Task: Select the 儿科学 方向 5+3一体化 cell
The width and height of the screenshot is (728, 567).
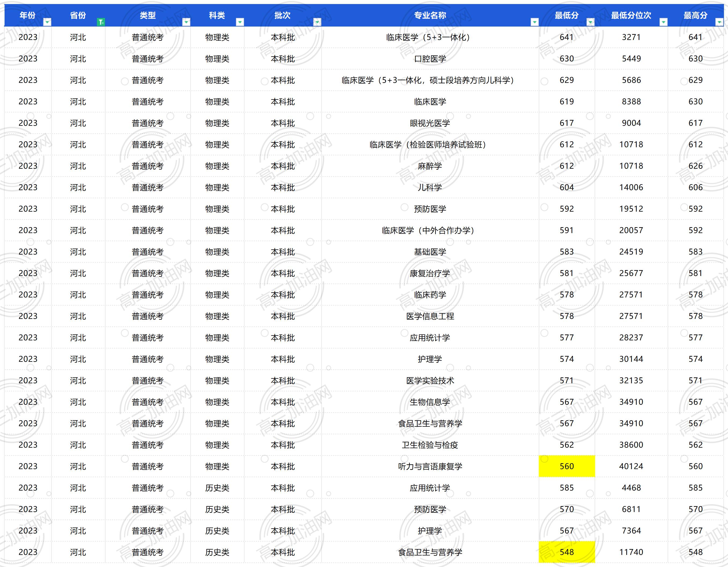Action: pos(430,80)
